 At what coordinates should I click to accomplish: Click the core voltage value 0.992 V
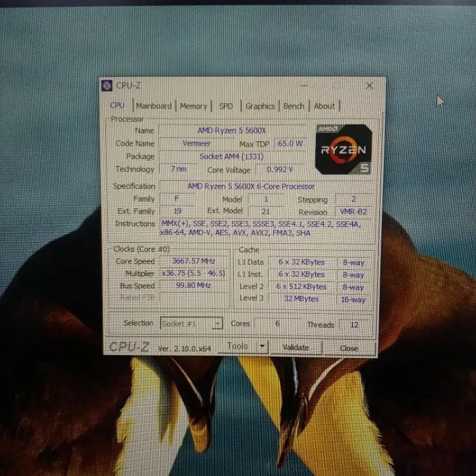pos(280,169)
